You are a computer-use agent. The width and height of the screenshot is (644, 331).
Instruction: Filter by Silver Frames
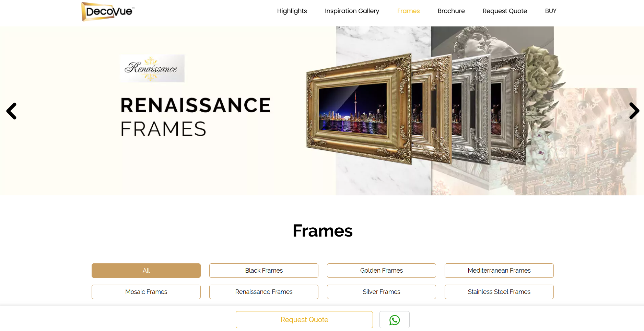tap(381, 292)
